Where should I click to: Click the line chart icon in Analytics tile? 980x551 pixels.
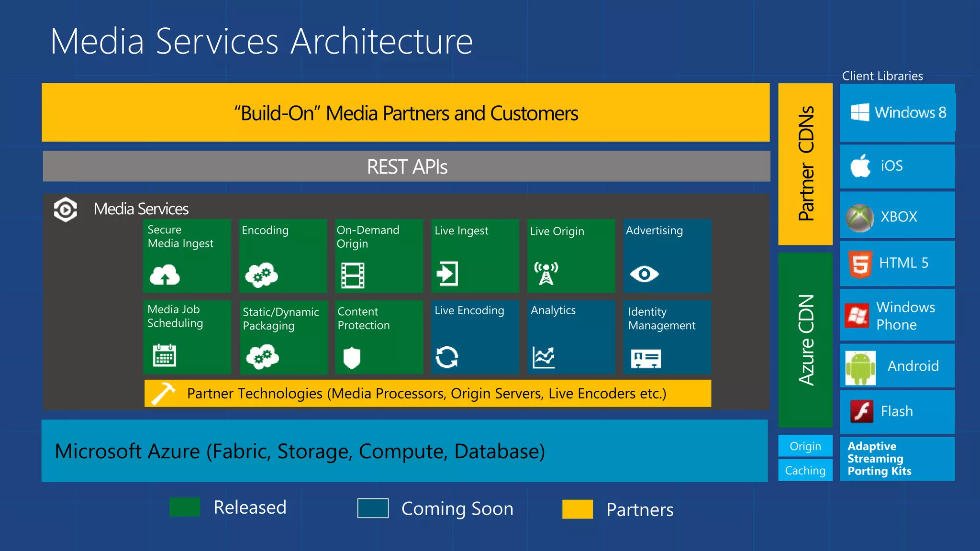tap(544, 357)
